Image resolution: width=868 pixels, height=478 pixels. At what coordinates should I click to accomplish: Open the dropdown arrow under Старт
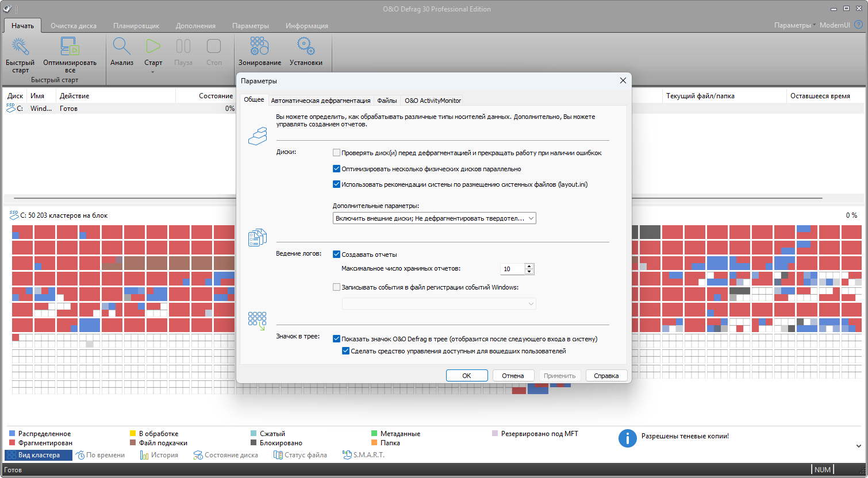coord(153,72)
